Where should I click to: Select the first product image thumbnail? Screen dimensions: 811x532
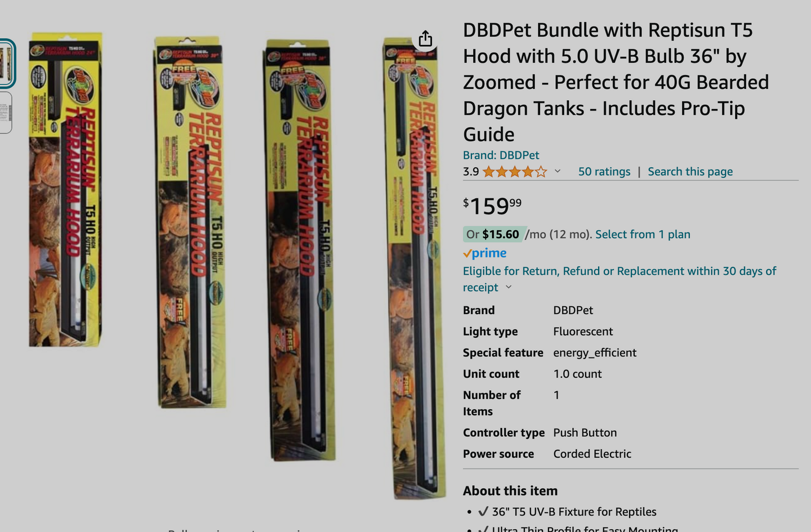[6, 63]
